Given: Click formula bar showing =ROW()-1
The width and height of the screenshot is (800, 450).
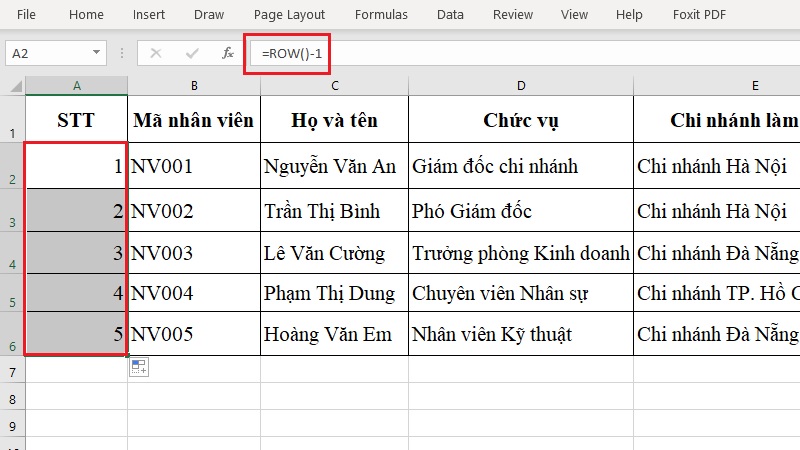Looking at the screenshot, I should pyautogui.click(x=526, y=54).
